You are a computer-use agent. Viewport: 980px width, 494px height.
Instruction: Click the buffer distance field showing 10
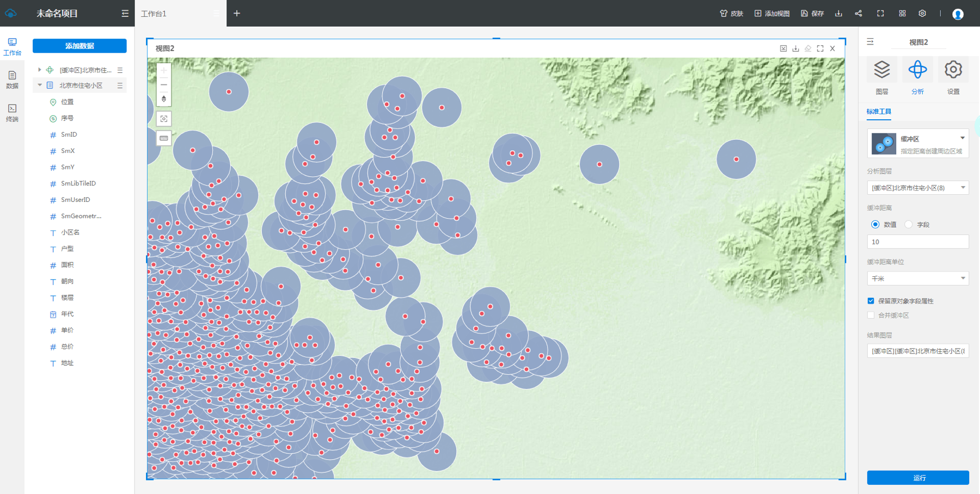pos(918,242)
